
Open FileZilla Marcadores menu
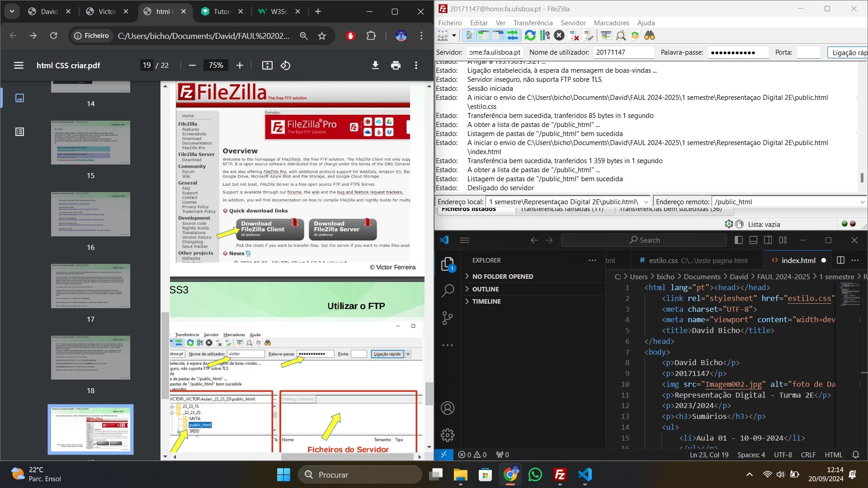coord(611,23)
